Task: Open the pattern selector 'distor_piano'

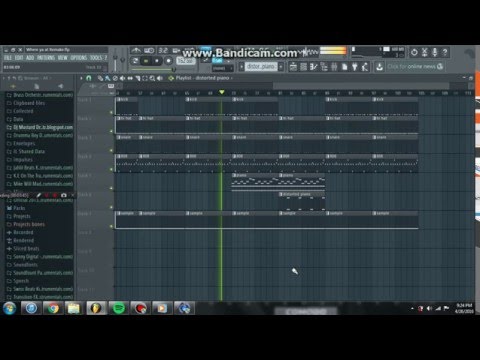Action: click(261, 67)
